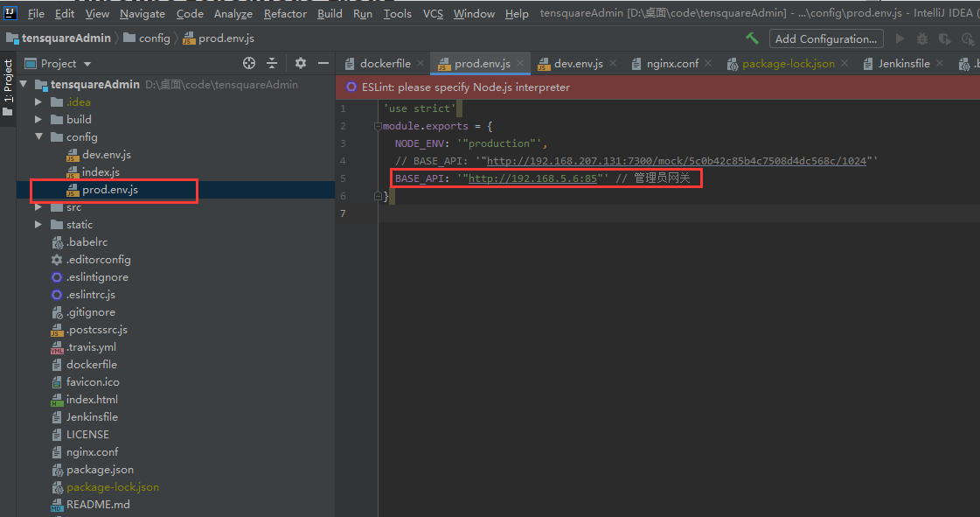
Task: Click the 192.168.5.6:85 URL link
Action: pyautogui.click(x=532, y=178)
